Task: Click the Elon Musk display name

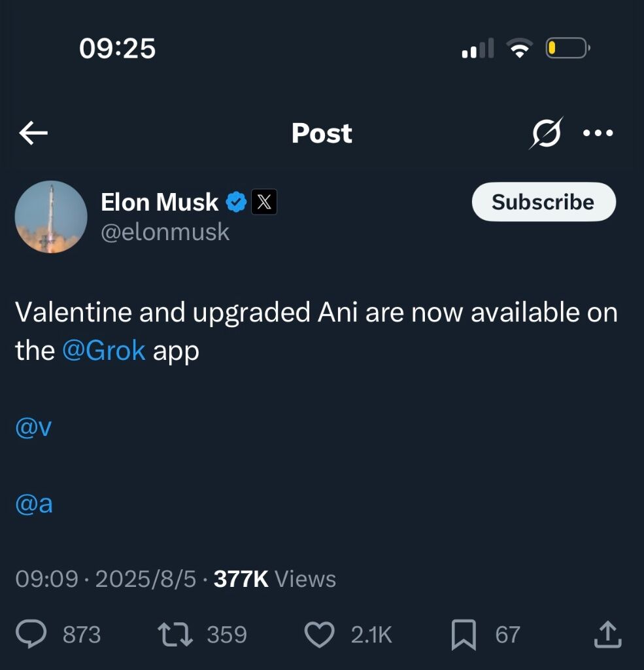Action: click(160, 202)
